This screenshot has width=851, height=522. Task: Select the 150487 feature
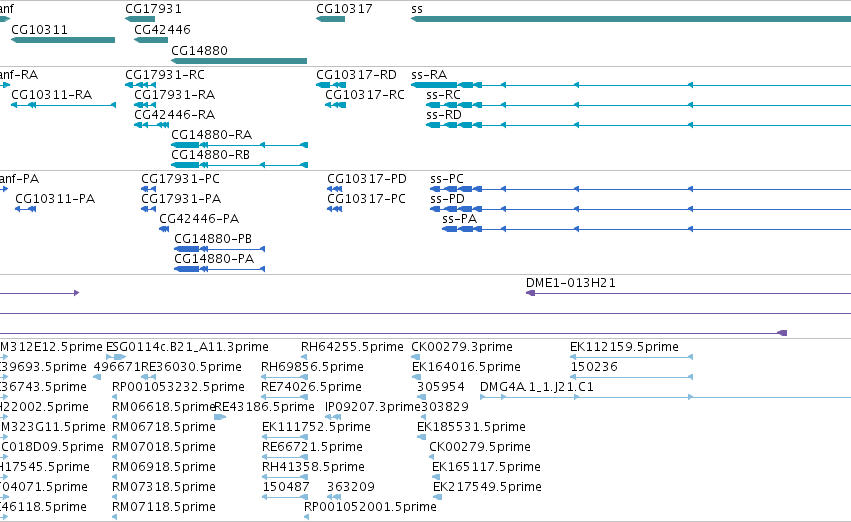pyautogui.click(x=284, y=496)
